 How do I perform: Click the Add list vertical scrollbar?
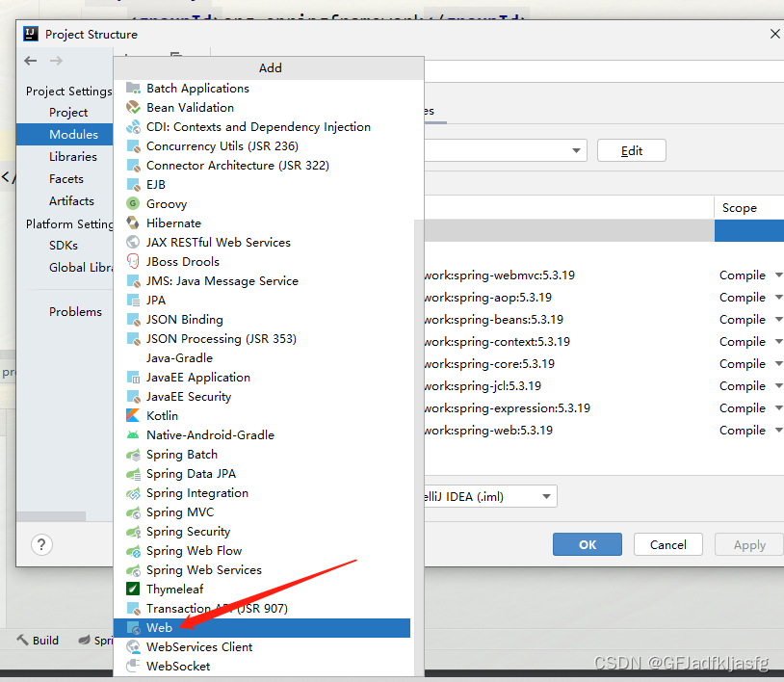coord(419,448)
